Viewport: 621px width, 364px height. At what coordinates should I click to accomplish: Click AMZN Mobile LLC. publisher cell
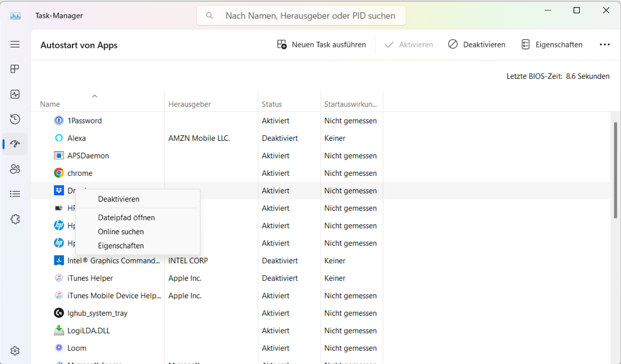pyautogui.click(x=199, y=138)
